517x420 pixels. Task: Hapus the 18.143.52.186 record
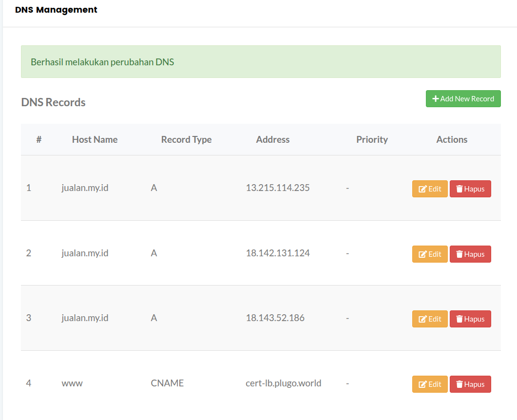pos(470,319)
